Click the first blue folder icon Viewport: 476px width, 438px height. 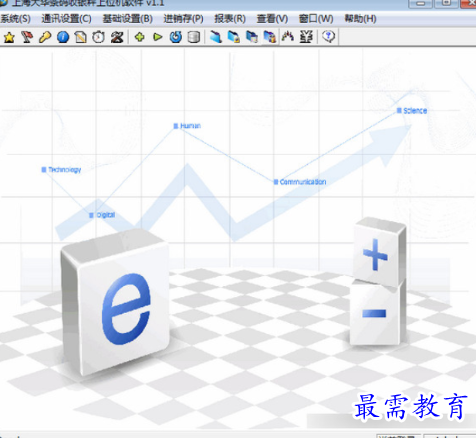216,37
